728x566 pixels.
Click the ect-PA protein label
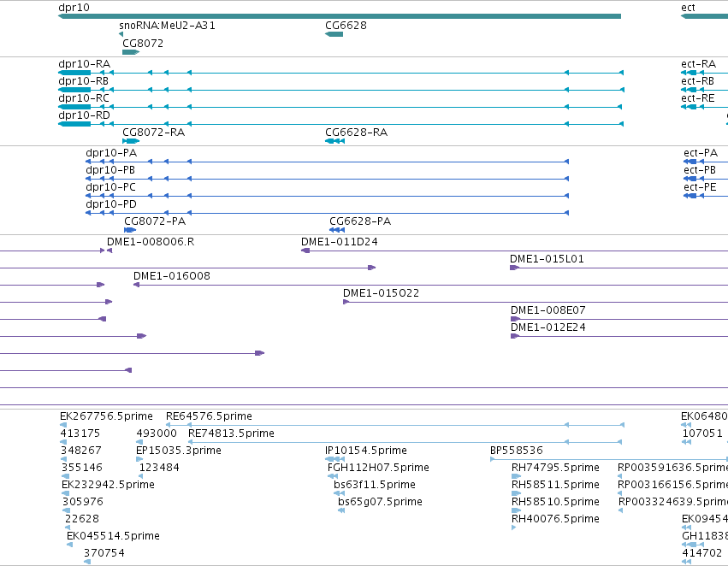point(700,153)
